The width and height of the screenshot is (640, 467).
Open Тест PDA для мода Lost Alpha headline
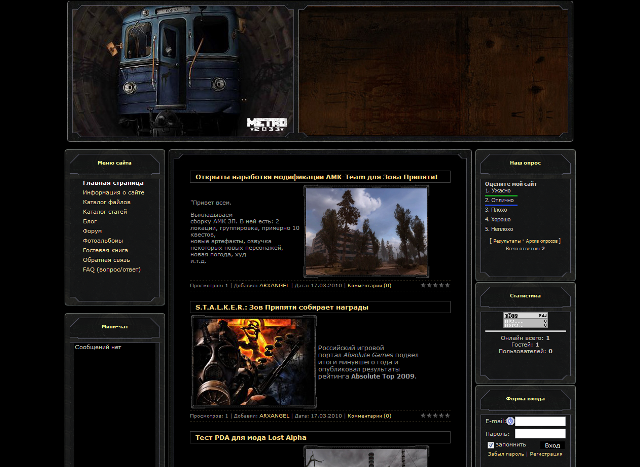(251, 438)
